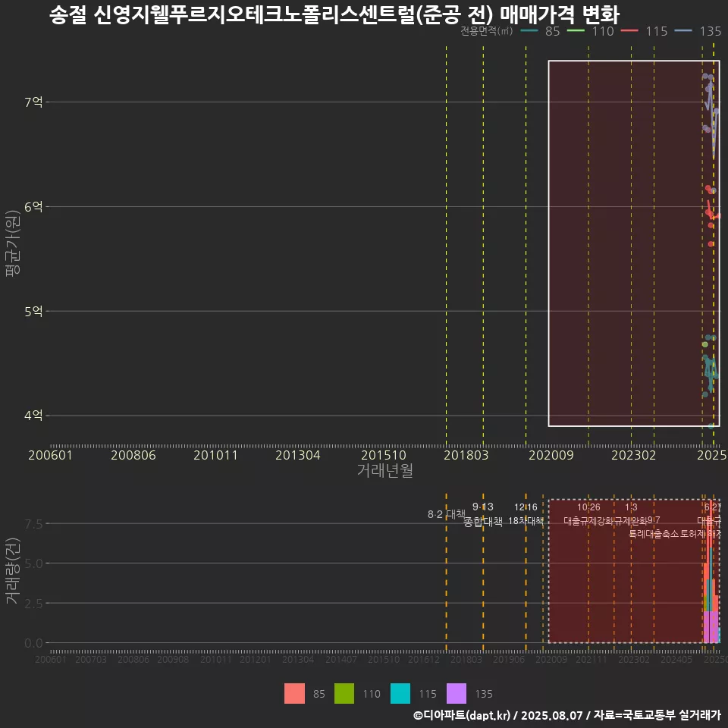Screen dimensions: 728x728
Task: Click the 특례대출축소 annotation label
Action: 654,534
